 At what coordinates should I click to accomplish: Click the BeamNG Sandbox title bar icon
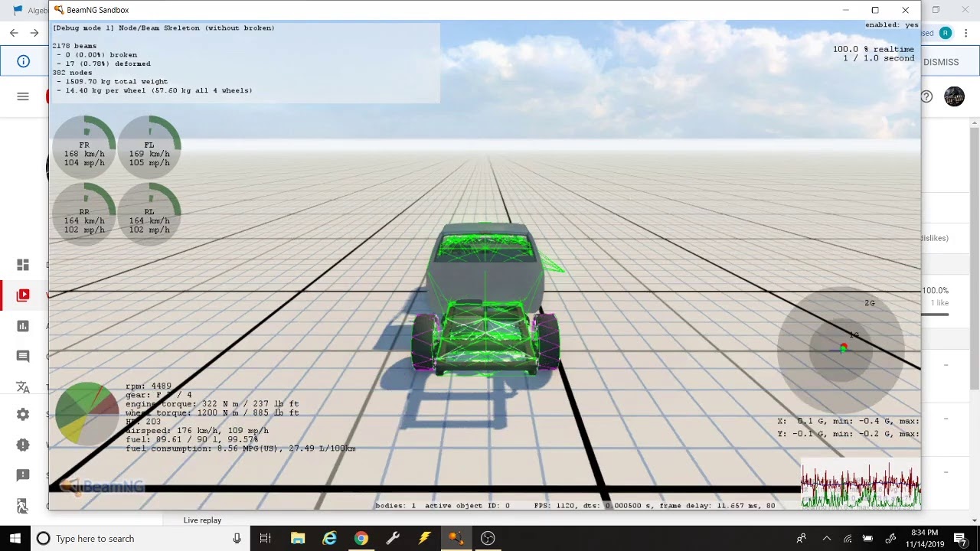(57, 10)
